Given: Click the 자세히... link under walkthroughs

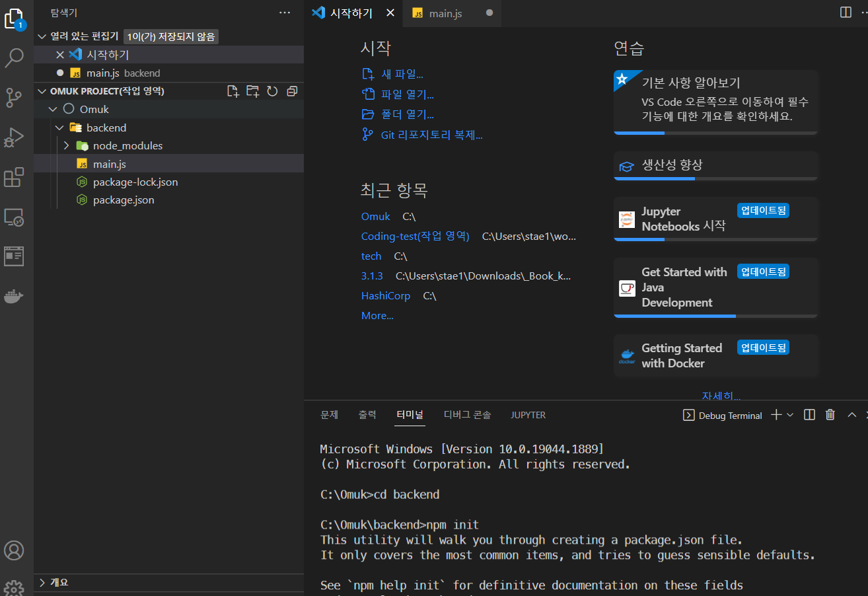Looking at the screenshot, I should coord(721,396).
